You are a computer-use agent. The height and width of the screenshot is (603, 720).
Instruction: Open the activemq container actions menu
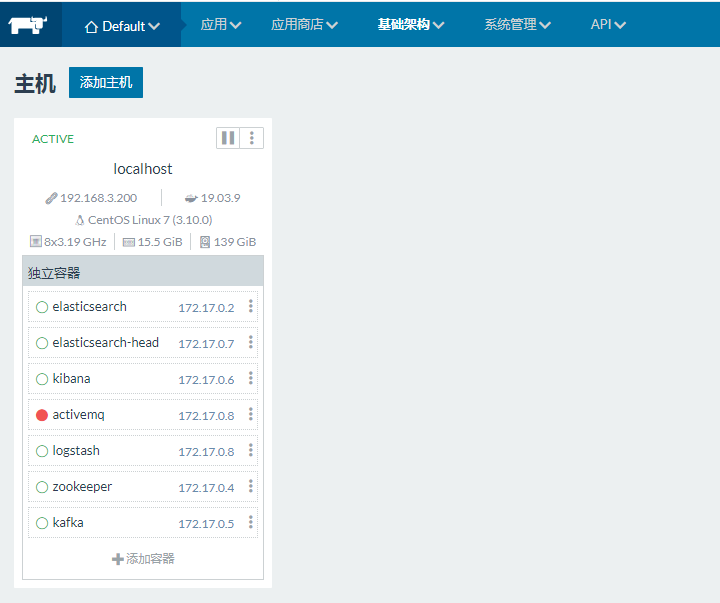(250, 415)
